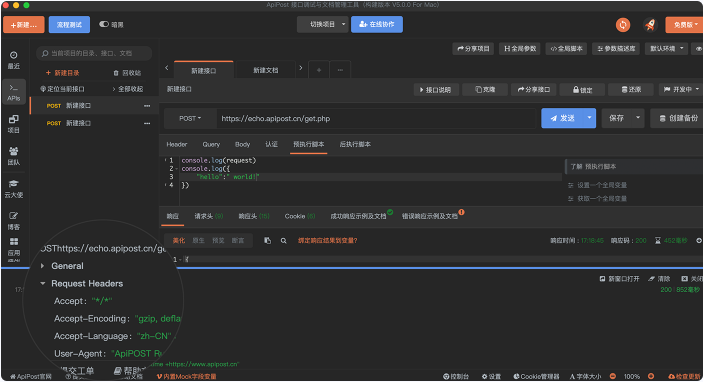The width and height of the screenshot is (703, 382).
Task: Click 清除 to clear console
Action: pos(659,279)
